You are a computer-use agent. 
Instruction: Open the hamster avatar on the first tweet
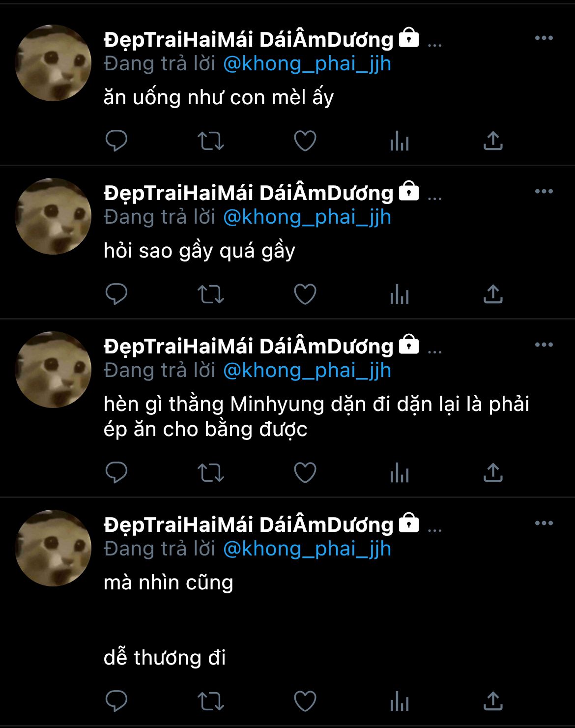[53, 63]
